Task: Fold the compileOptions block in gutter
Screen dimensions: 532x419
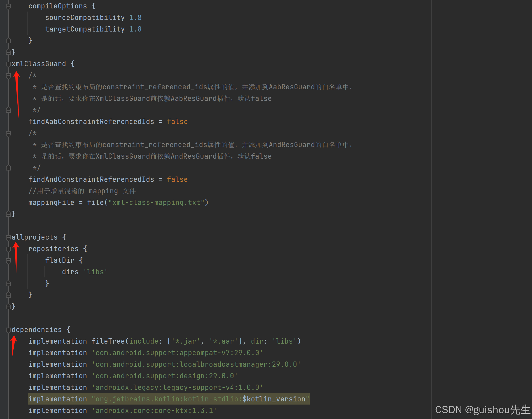Action: click(8, 6)
